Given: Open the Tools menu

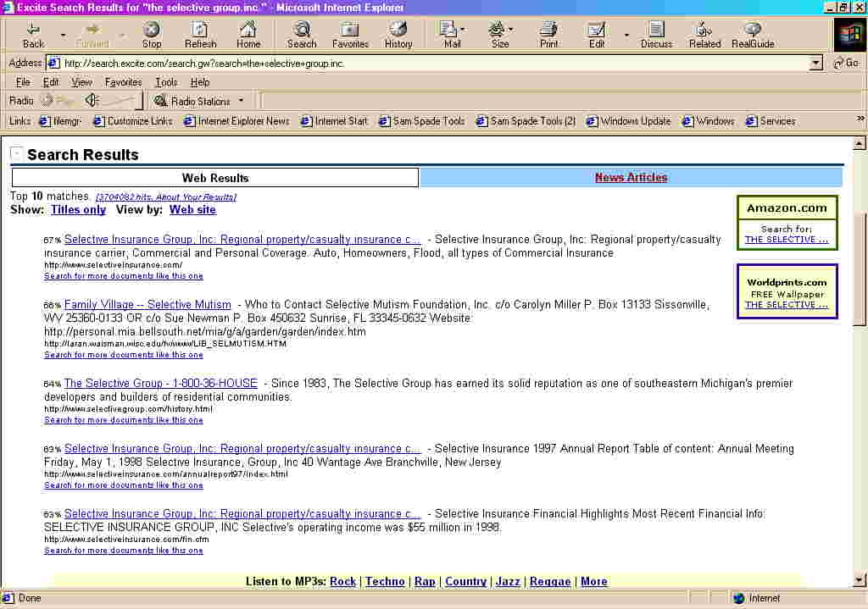Looking at the screenshot, I should (x=166, y=82).
